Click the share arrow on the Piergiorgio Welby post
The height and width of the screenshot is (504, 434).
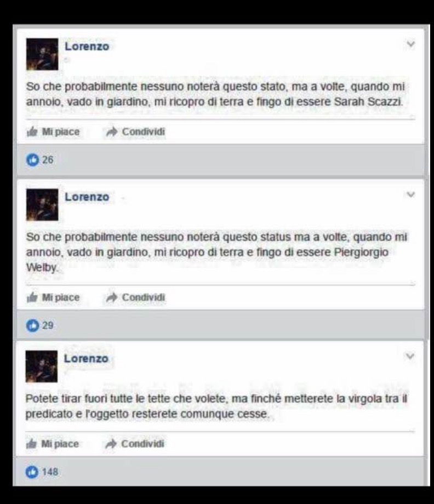coord(112,297)
